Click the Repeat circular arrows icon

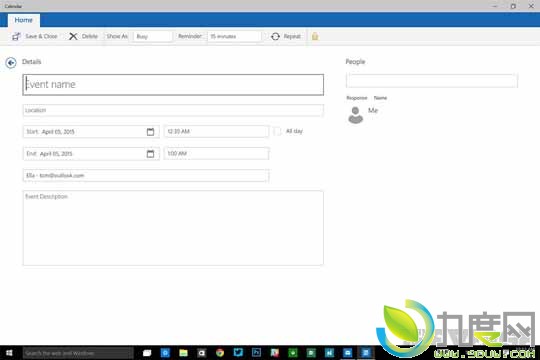275,36
